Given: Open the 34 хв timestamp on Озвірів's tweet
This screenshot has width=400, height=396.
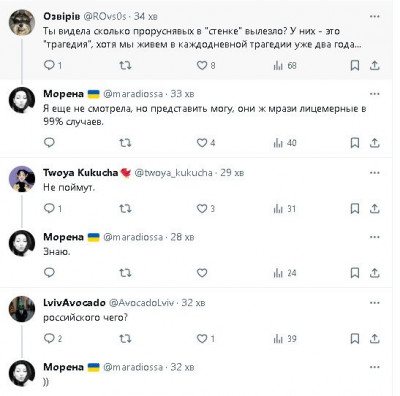Looking at the screenshot, I should pyautogui.click(x=146, y=16).
